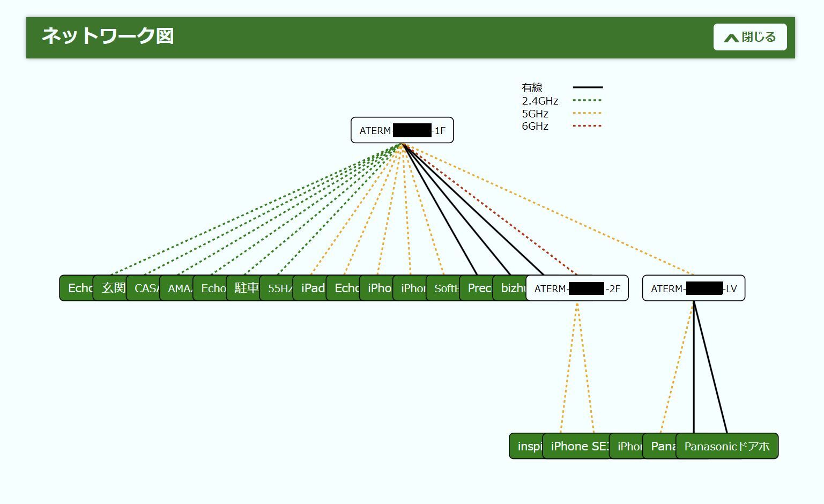Click the 6GHz legend entry

point(535,126)
